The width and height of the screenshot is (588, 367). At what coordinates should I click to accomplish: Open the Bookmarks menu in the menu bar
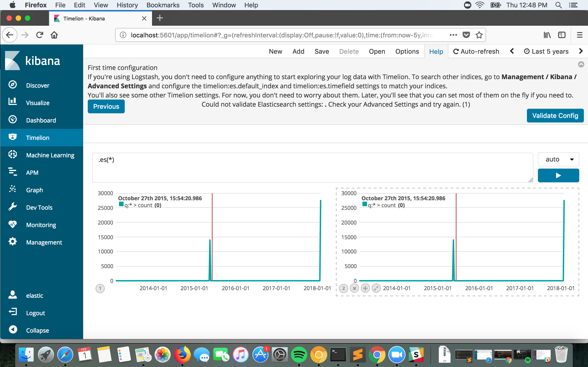click(163, 5)
